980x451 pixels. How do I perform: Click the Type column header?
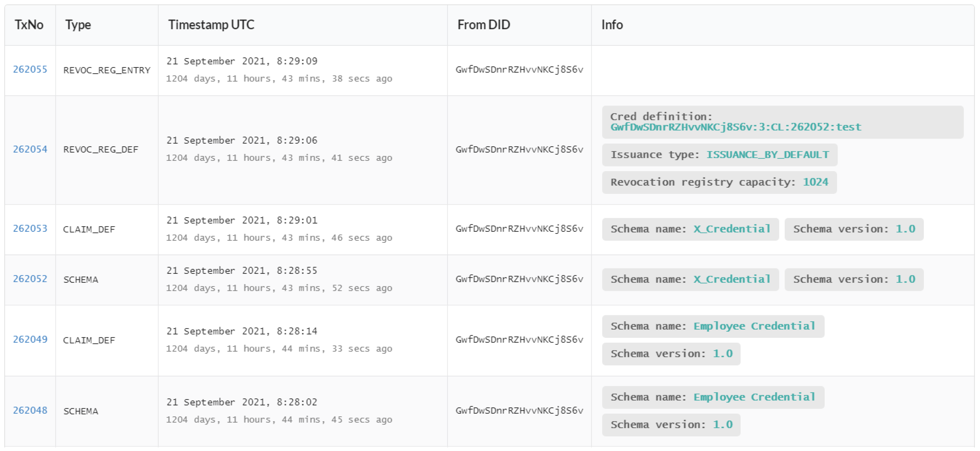78,25
